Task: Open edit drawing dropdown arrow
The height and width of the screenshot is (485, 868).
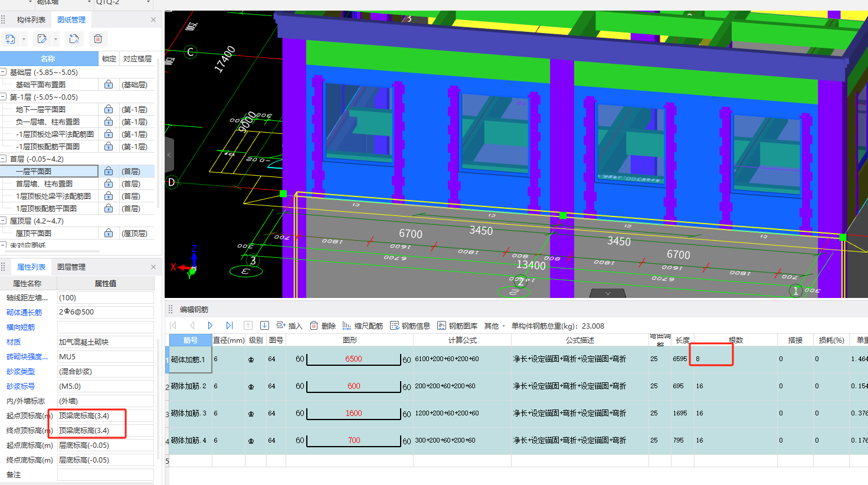Action: coord(55,40)
